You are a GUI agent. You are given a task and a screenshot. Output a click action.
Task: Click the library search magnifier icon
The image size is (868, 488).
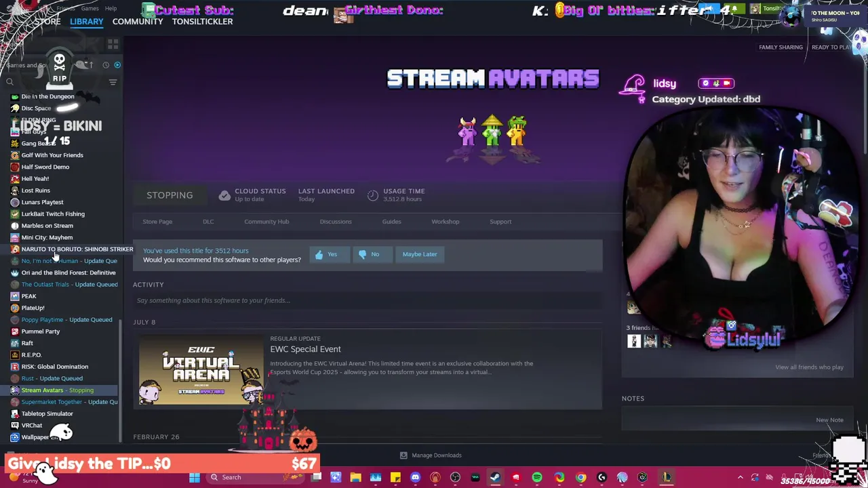9,82
